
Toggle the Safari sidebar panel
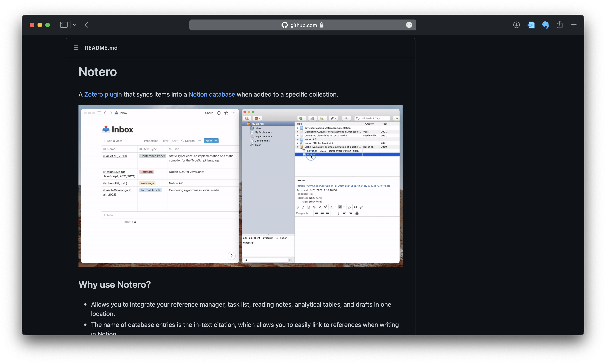64,25
